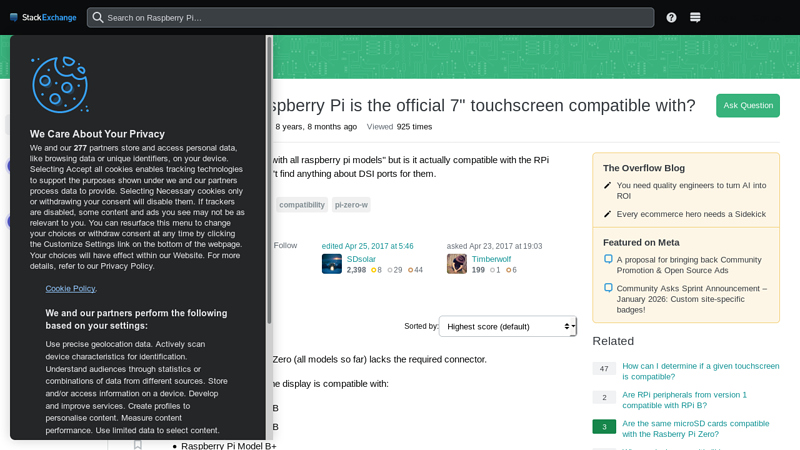Open the Cookie Policy link
Image resolution: width=800 pixels, height=450 pixels.
(x=70, y=288)
